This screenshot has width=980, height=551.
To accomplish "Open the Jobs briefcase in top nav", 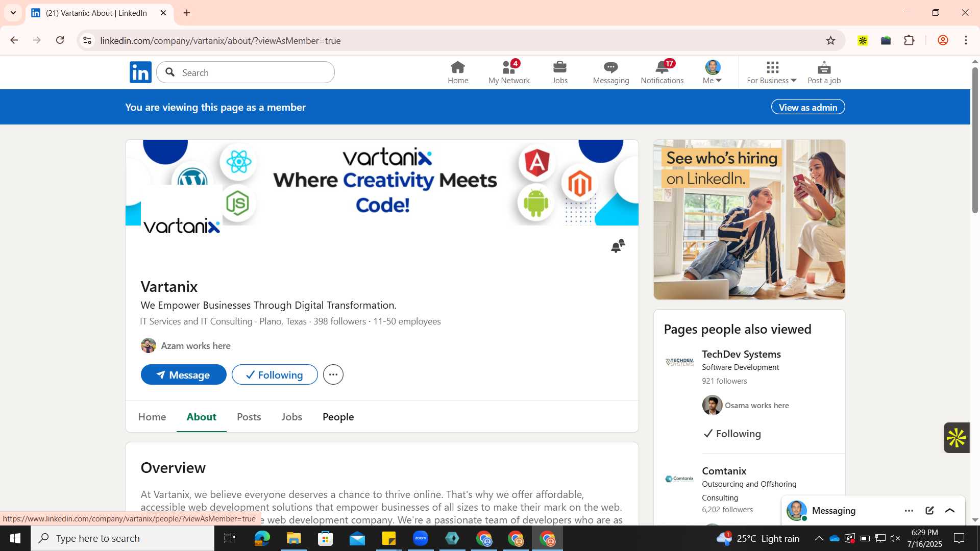I will (x=560, y=72).
